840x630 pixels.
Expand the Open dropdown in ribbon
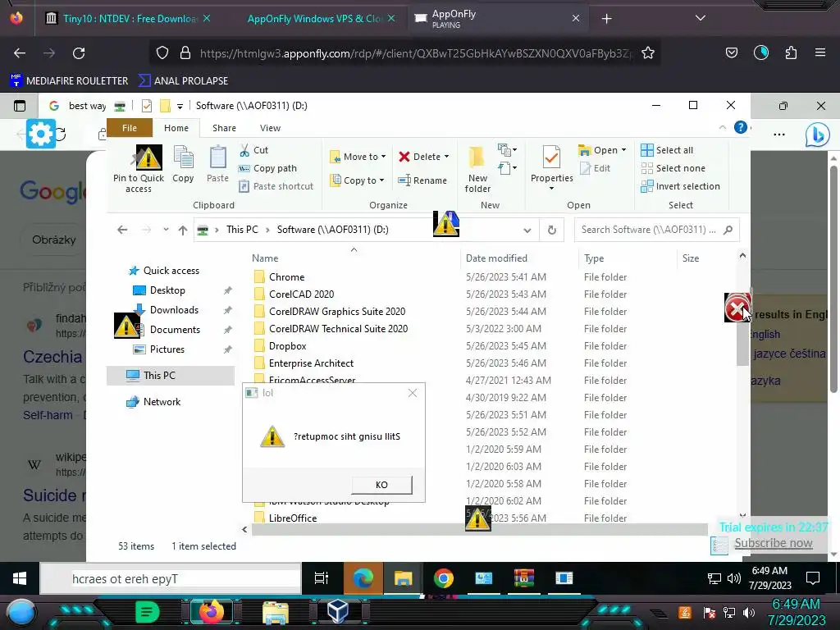pyautogui.click(x=623, y=150)
